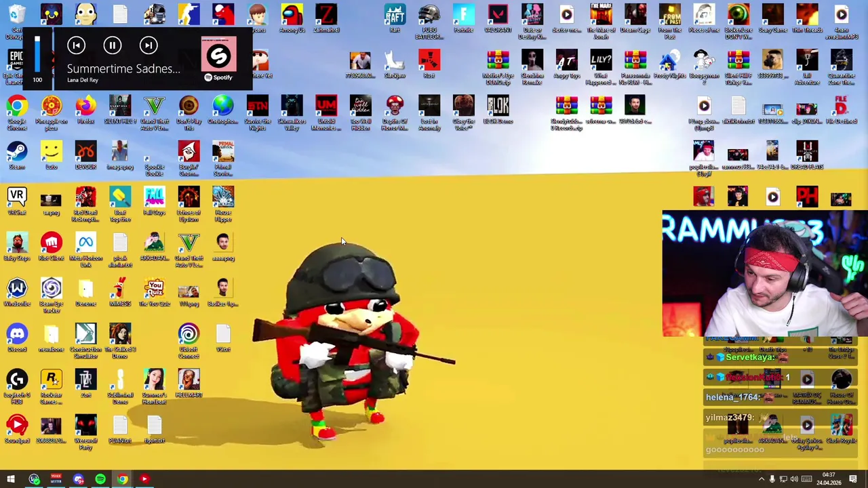Image resolution: width=868 pixels, height=488 pixels.
Task: Select the Soundpad desktop icon
Action: (17, 428)
